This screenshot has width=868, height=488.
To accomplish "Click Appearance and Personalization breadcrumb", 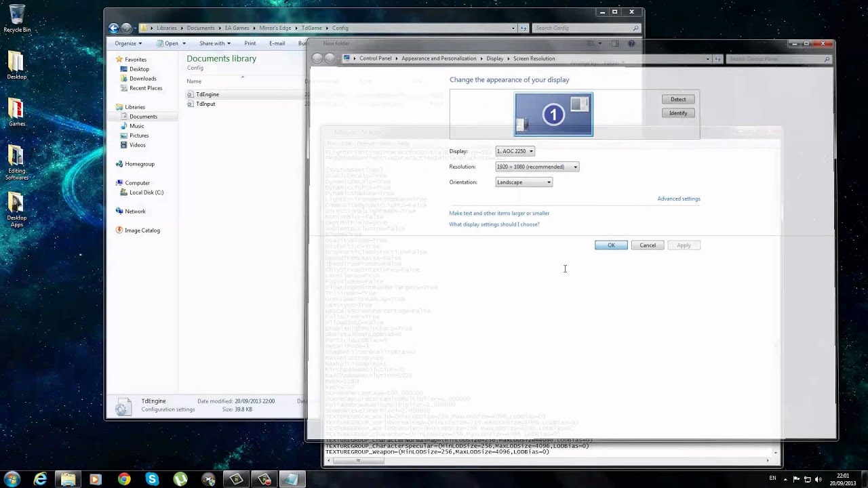I will [x=439, y=59].
